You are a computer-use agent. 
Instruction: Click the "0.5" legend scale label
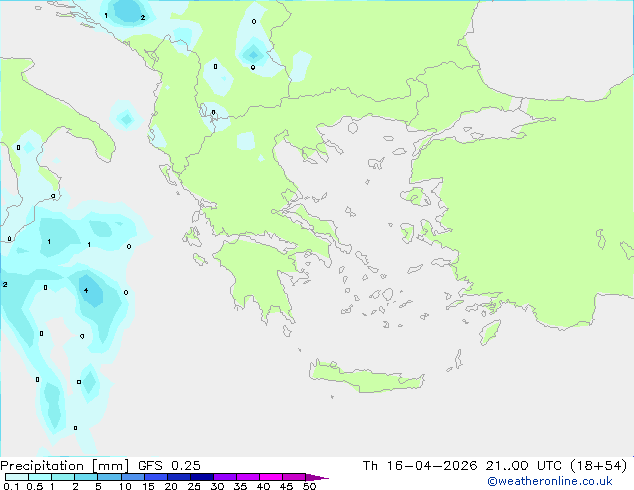pyautogui.click(x=34, y=486)
